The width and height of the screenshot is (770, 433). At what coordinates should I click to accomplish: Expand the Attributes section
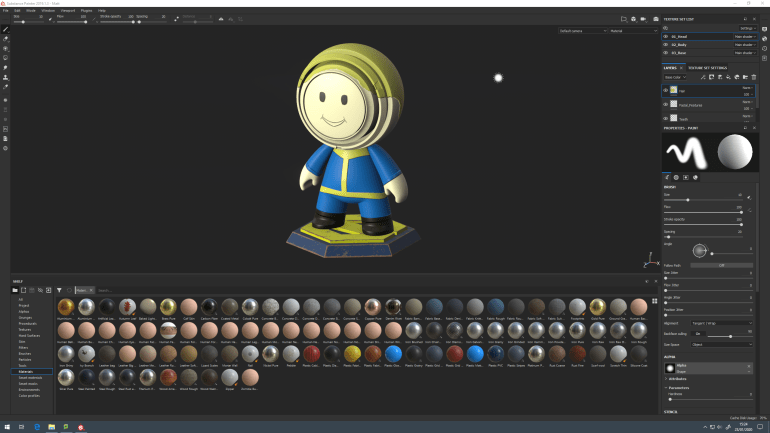tap(677, 379)
